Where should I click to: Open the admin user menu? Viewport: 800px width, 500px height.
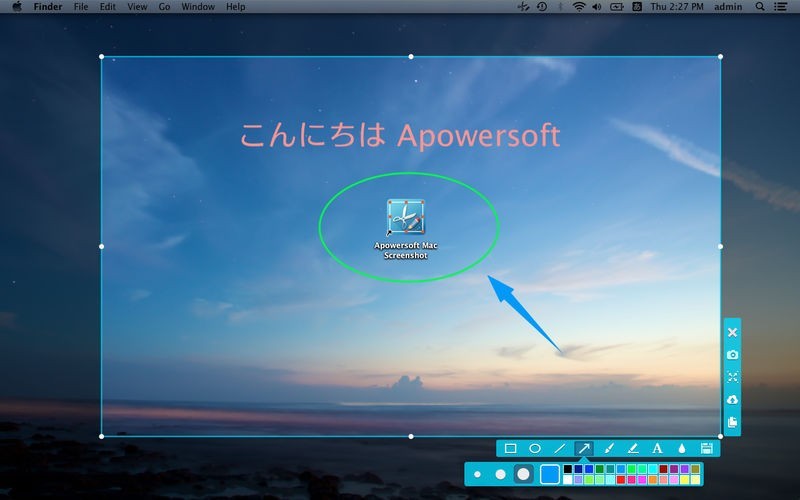click(x=728, y=7)
